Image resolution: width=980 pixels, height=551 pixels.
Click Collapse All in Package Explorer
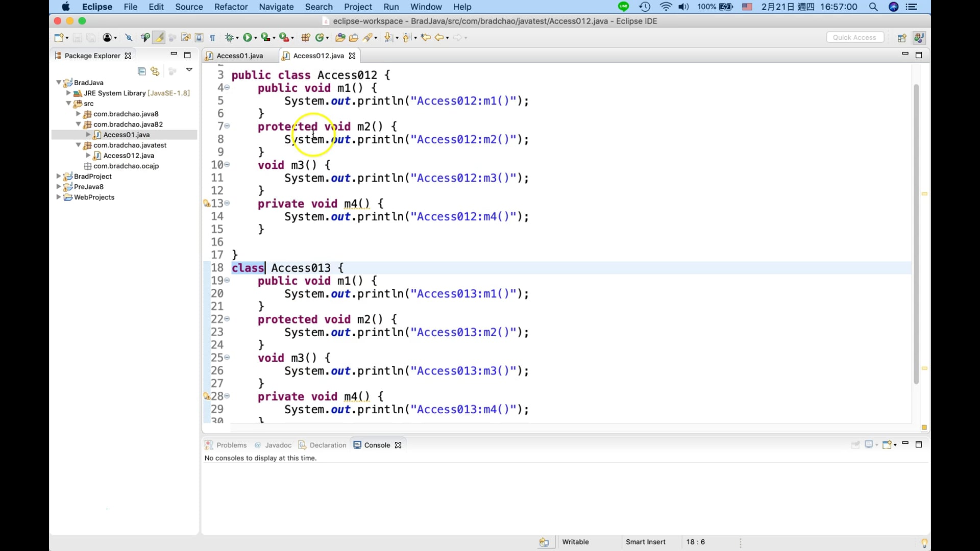point(142,71)
